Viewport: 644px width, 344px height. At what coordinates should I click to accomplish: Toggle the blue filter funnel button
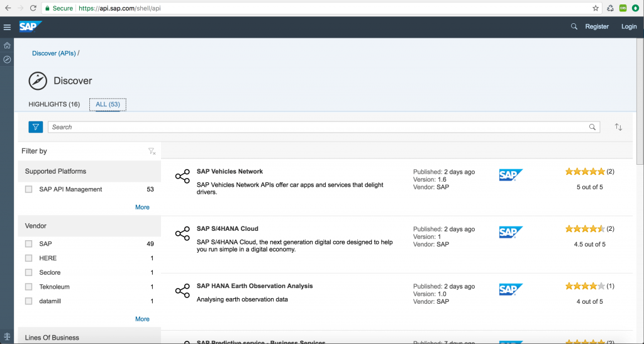(x=36, y=127)
